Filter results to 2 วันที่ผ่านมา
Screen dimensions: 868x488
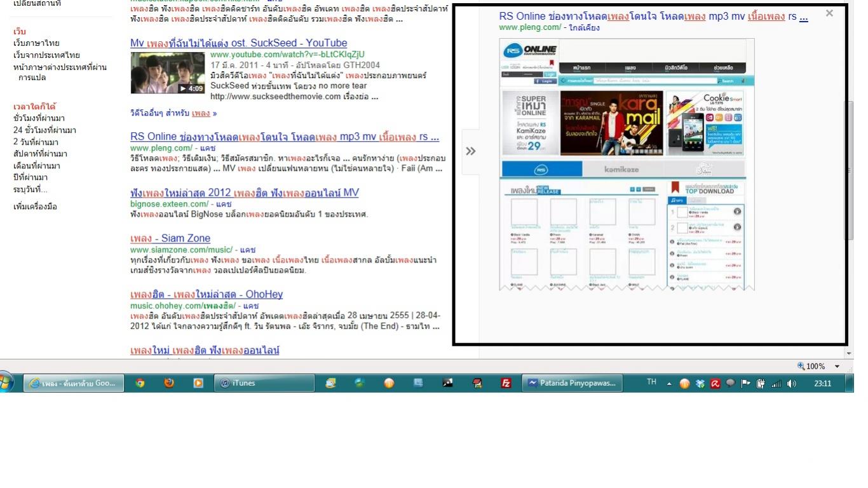pos(36,142)
